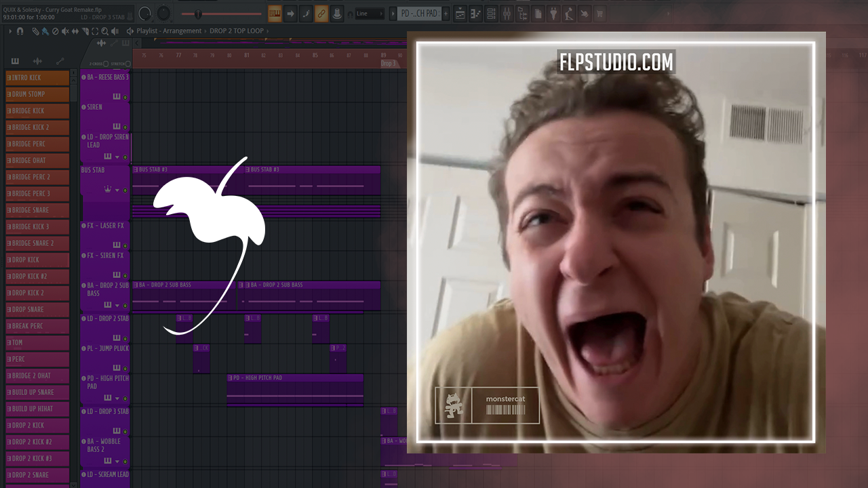Open the LD - DROP SIREN LEAD track arrow

tap(117, 157)
